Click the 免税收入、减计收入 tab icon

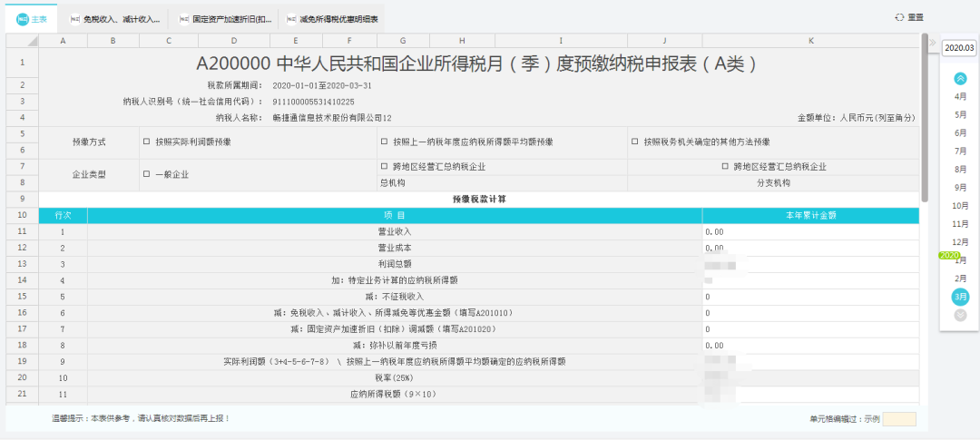[x=75, y=18]
